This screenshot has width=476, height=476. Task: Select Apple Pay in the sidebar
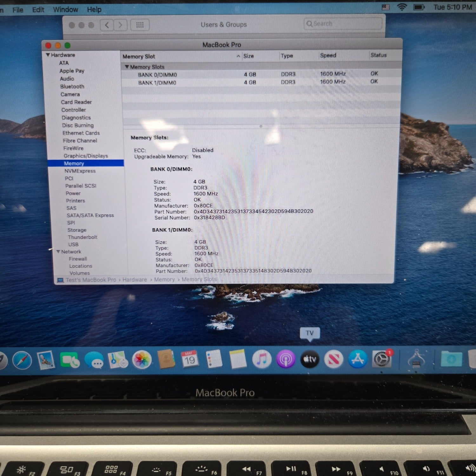[x=72, y=71]
